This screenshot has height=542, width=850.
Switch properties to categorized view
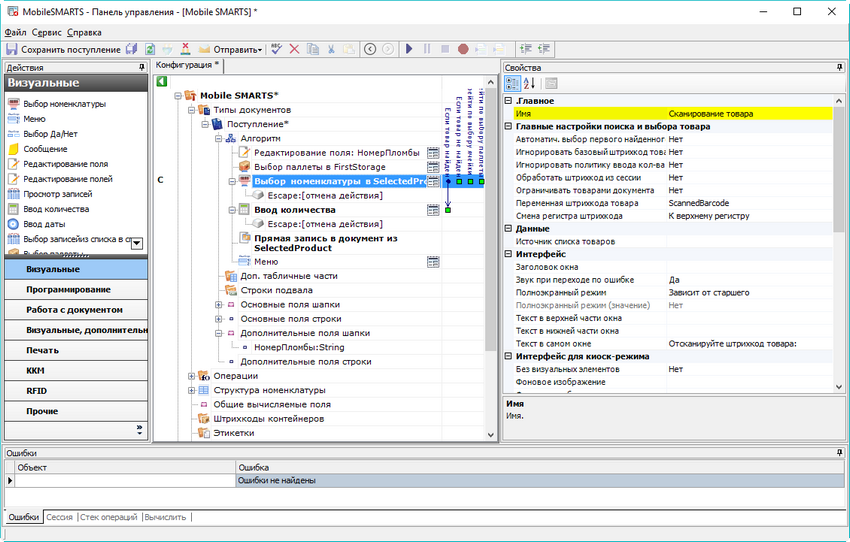512,83
